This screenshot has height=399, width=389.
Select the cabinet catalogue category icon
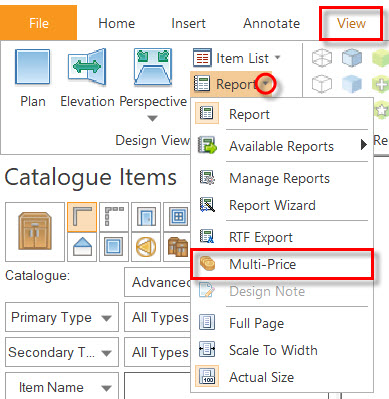[x=35, y=232]
